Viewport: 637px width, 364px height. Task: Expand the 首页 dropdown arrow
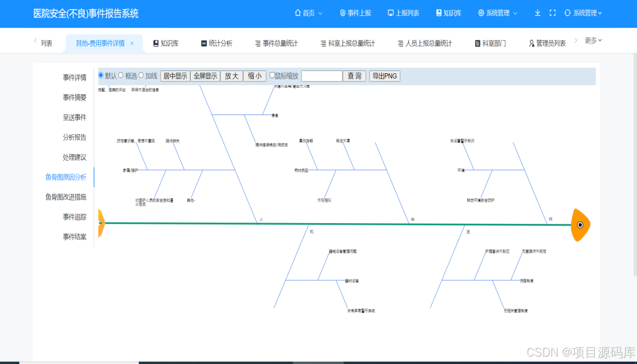coord(320,13)
